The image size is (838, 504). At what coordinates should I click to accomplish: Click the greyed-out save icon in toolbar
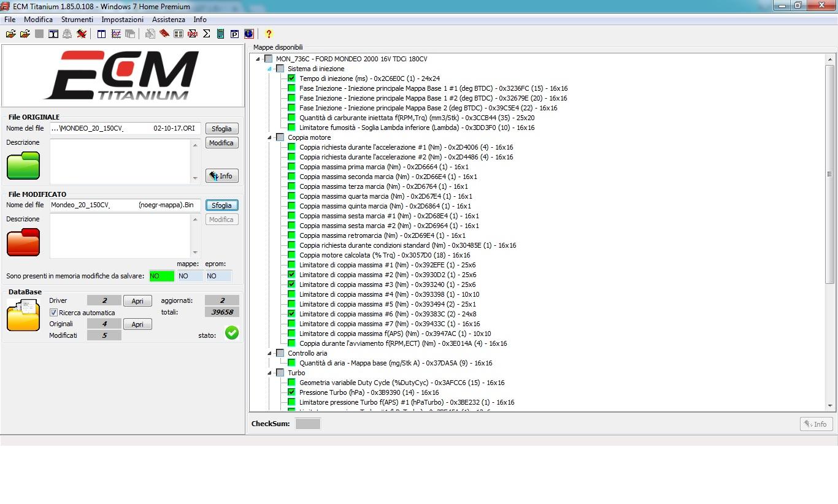(39, 34)
